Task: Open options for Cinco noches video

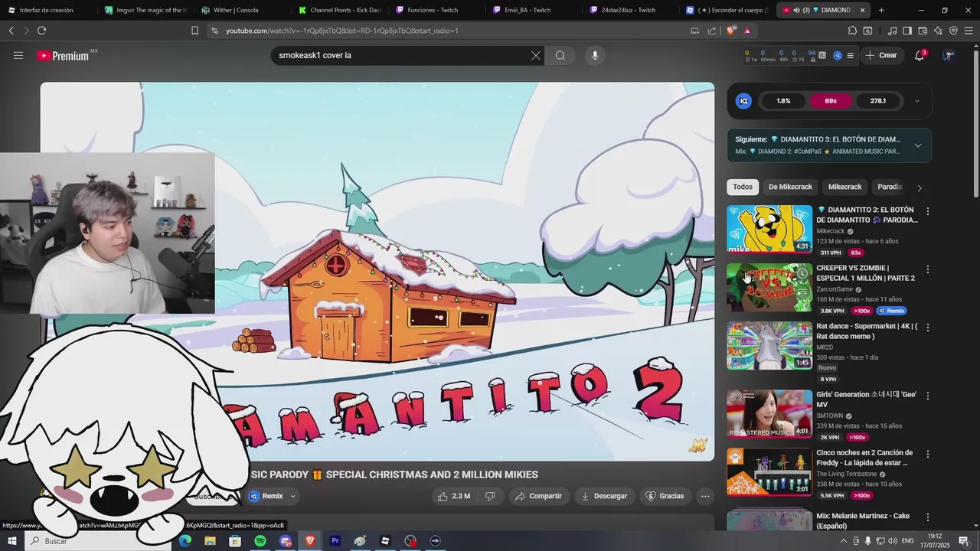Action: click(928, 454)
